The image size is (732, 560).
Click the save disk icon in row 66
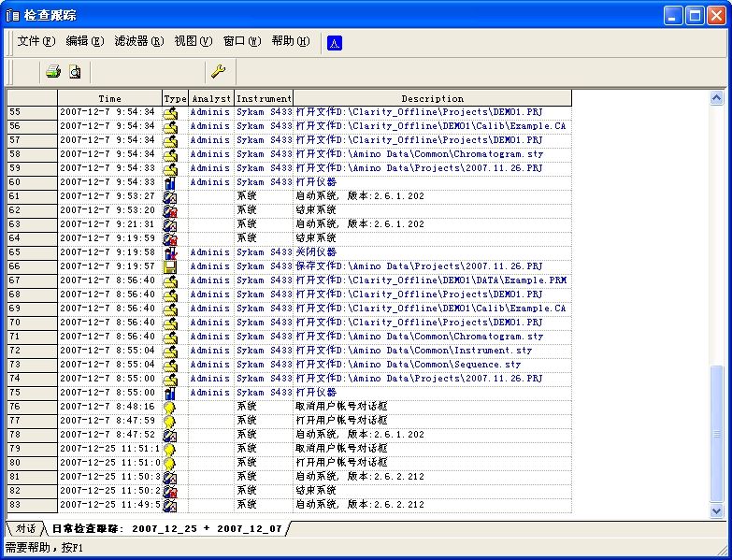tap(170, 266)
